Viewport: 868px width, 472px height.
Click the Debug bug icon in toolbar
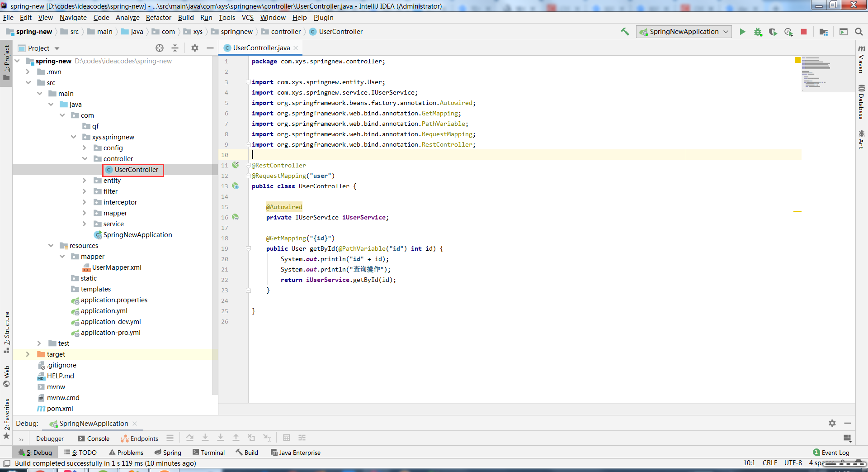[x=758, y=32]
